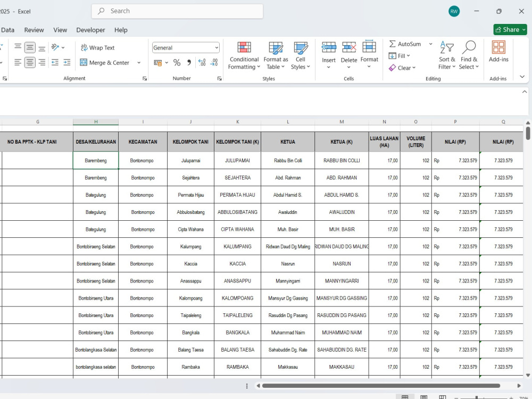
Task: Open the Add-ins panel
Action: [498, 52]
